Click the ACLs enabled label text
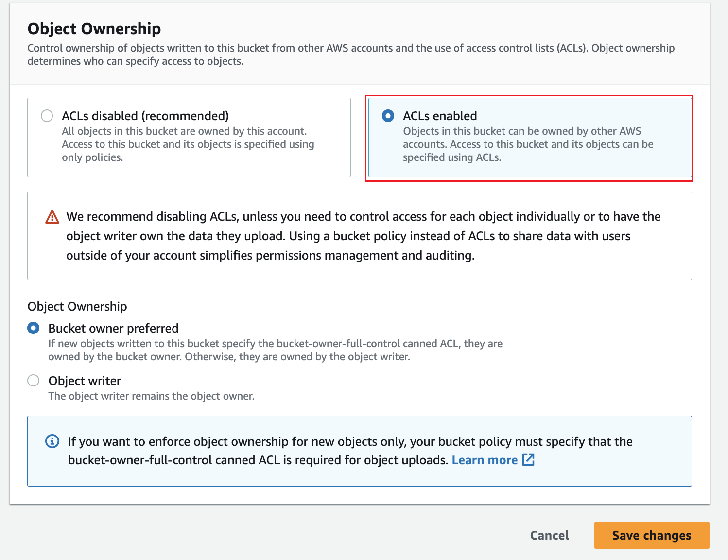Screen dimensions: 728x560 440,116
